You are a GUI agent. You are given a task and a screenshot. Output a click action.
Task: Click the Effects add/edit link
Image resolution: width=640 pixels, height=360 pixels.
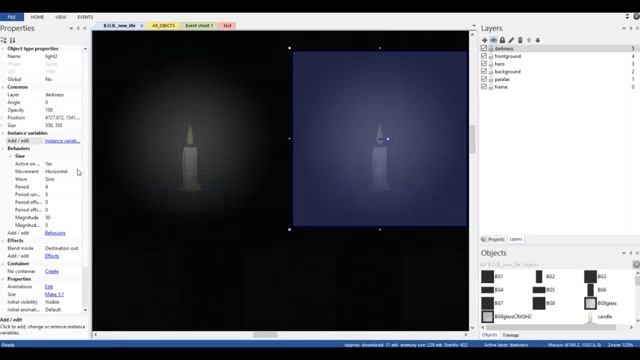click(52, 256)
